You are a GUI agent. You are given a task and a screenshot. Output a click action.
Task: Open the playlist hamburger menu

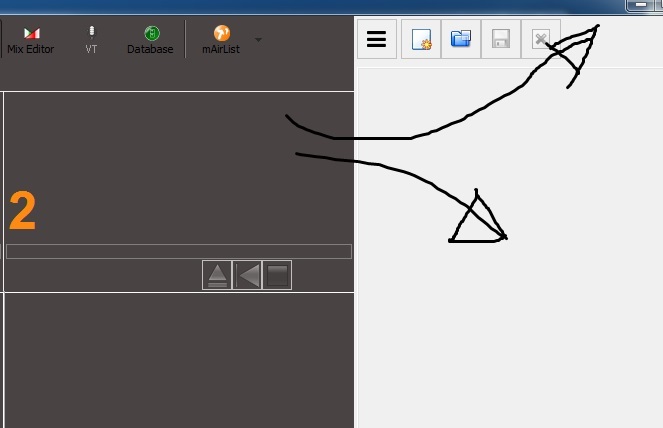click(x=377, y=40)
